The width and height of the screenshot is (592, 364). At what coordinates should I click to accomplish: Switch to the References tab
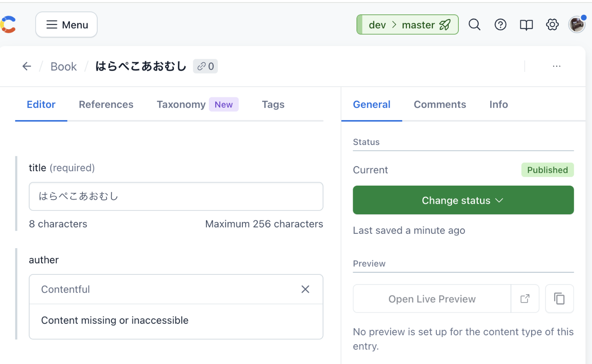(x=106, y=104)
